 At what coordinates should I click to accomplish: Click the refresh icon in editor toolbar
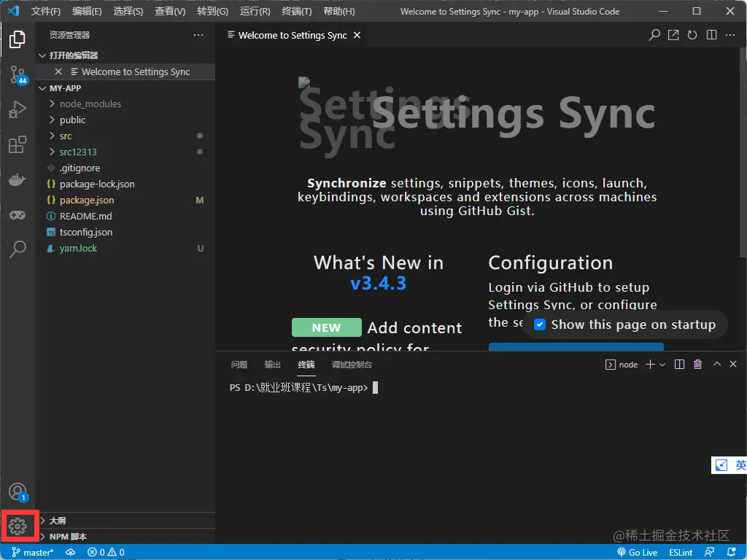692,35
